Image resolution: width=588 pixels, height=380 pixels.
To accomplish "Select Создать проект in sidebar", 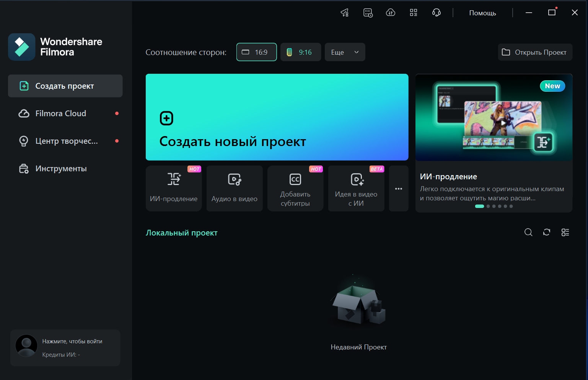I will pyautogui.click(x=65, y=86).
